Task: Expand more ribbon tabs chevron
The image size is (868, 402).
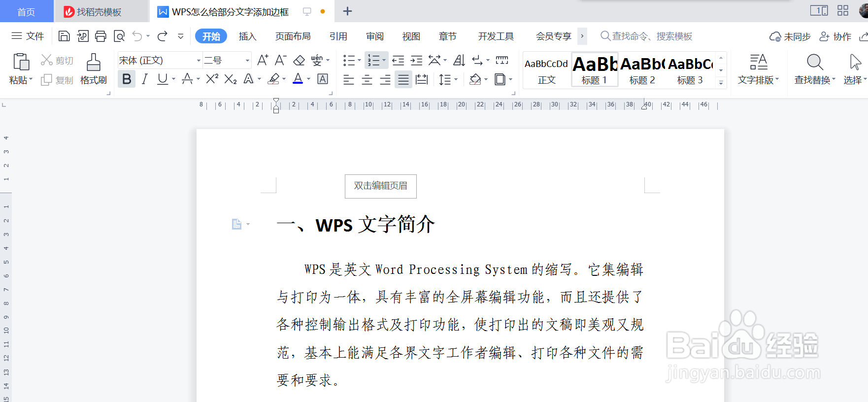Action: tap(582, 36)
